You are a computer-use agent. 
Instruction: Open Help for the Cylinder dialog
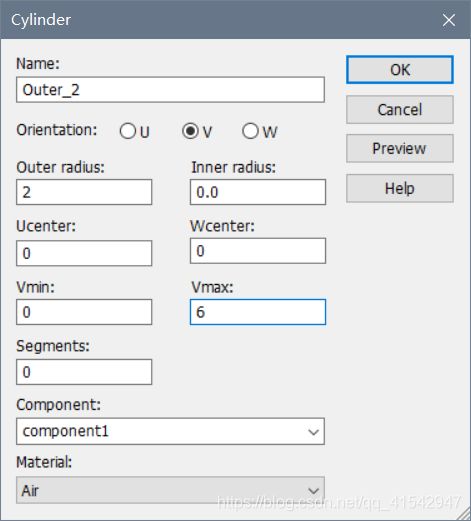coord(400,188)
